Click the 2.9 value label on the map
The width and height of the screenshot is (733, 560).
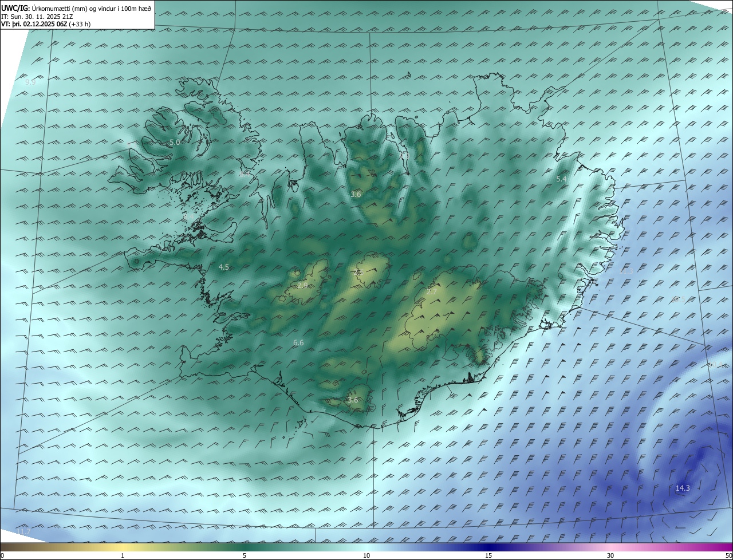coord(302,285)
